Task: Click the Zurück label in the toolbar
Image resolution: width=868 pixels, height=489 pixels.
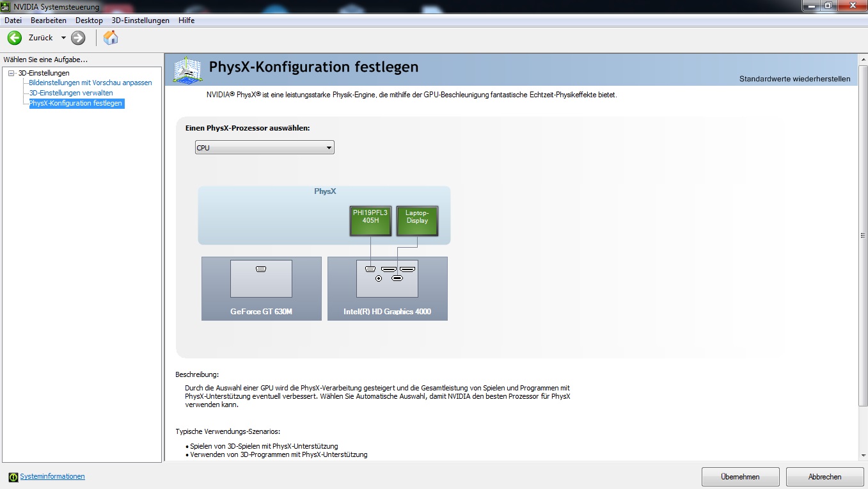Action: pyautogui.click(x=40, y=38)
